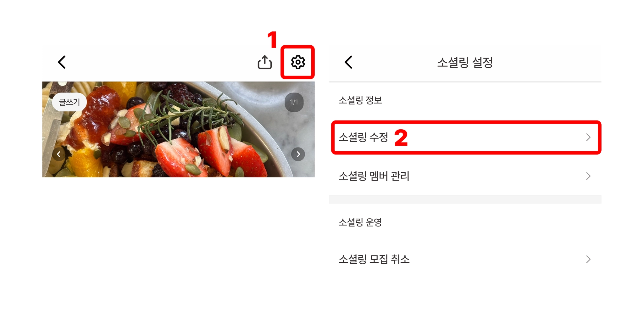Open settings via the gear icon

click(x=298, y=62)
